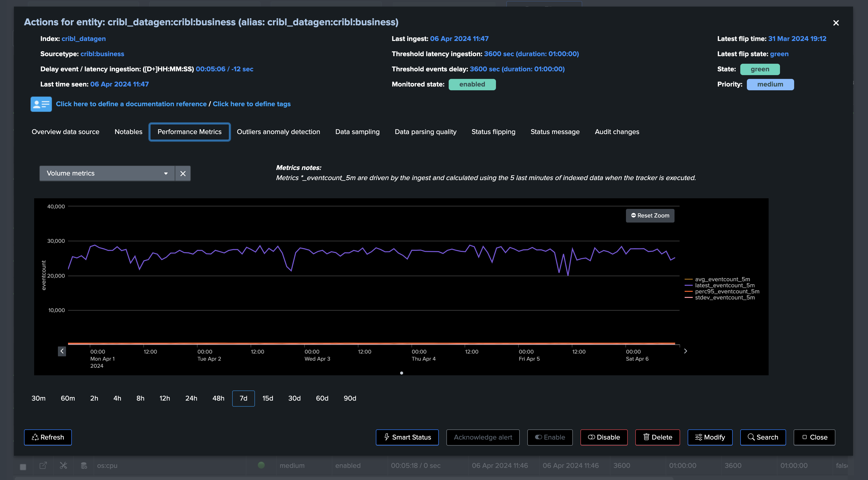This screenshot has width=868, height=480.
Task: Choose the 4h time range
Action: 117,399
